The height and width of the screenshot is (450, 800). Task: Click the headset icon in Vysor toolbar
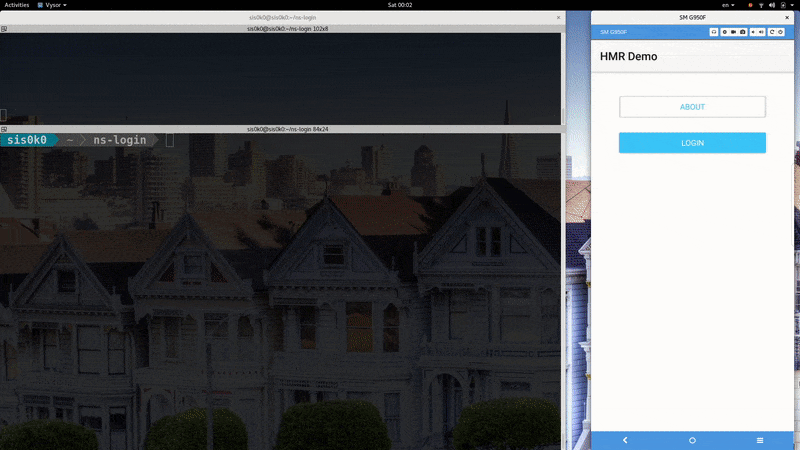714,32
